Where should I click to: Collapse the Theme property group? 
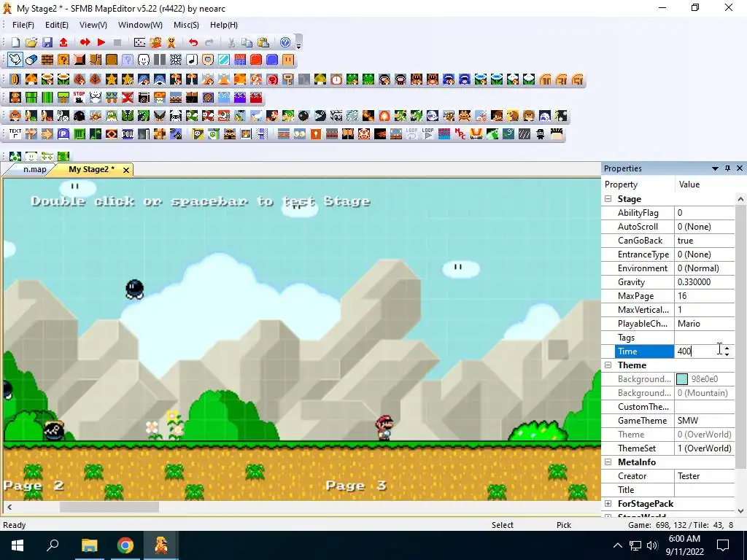608,365
